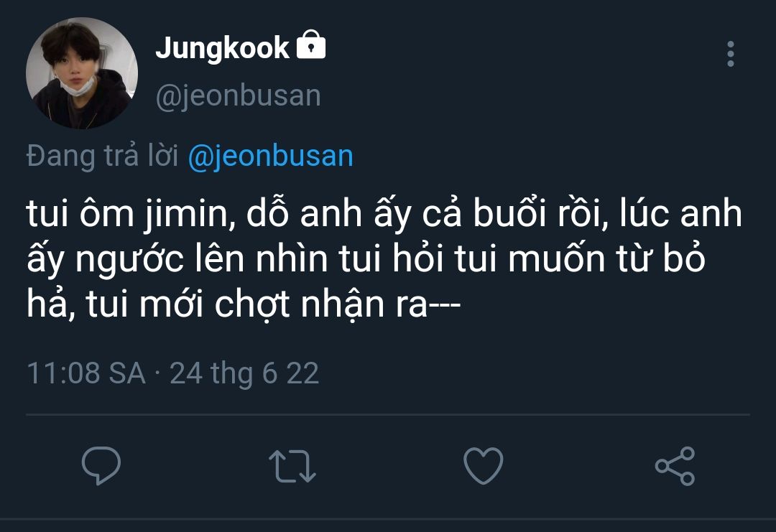Click the first line of the tweet text
The image size is (776, 532).
(x=384, y=215)
